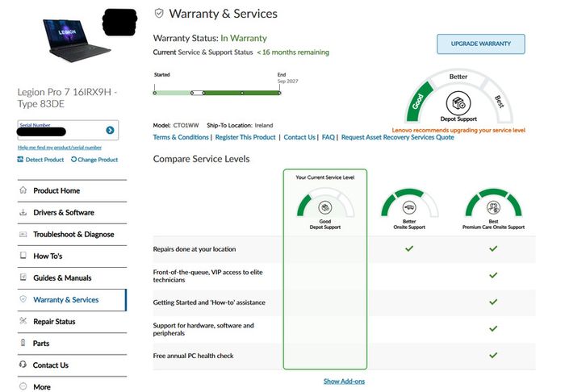Open Drivers & Software section
This screenshot has width=565, height=392.
[72, 213]
